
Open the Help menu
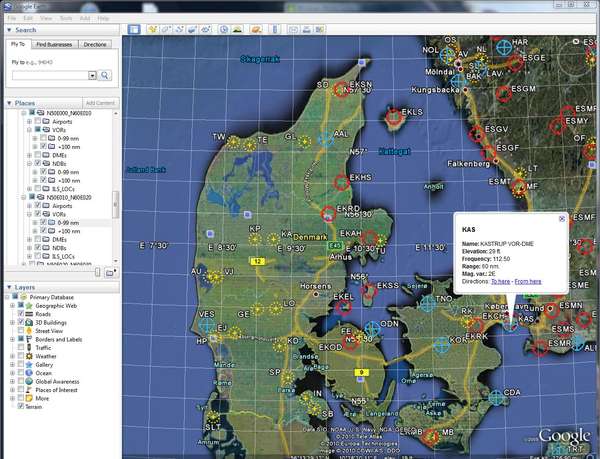(x=103, y=18)
